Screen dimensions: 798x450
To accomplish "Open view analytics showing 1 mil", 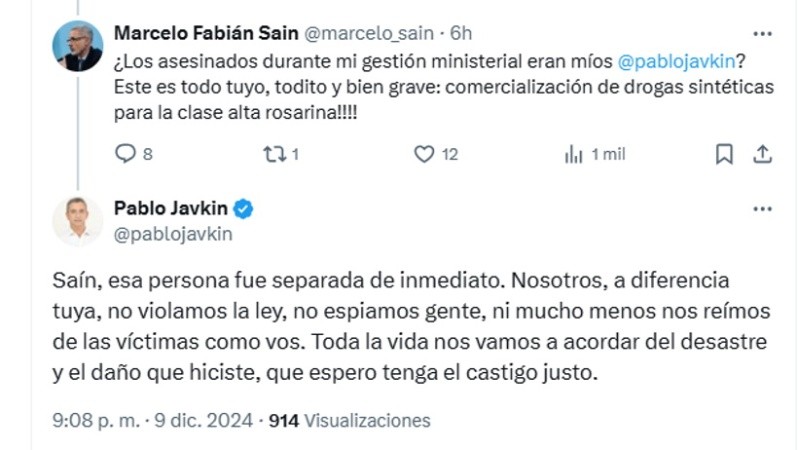I will [x=574, y=154].
